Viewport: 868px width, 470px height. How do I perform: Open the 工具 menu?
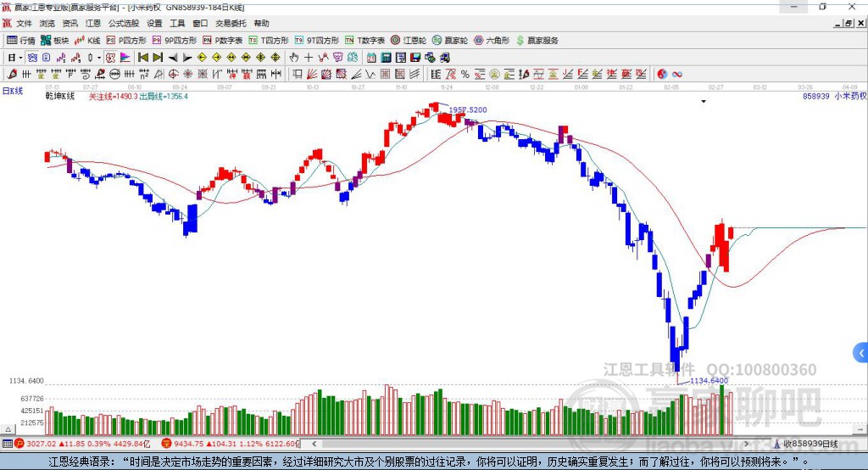coord(177,23)
